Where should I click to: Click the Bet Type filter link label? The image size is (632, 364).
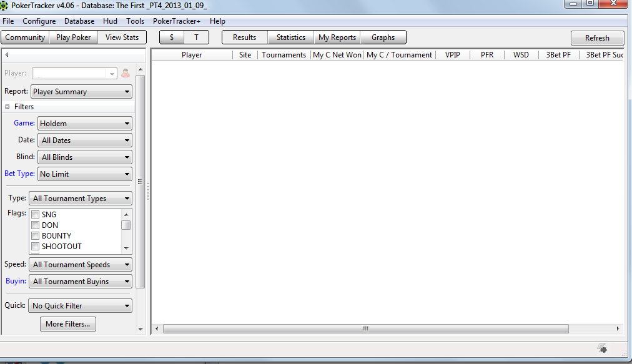19,174
